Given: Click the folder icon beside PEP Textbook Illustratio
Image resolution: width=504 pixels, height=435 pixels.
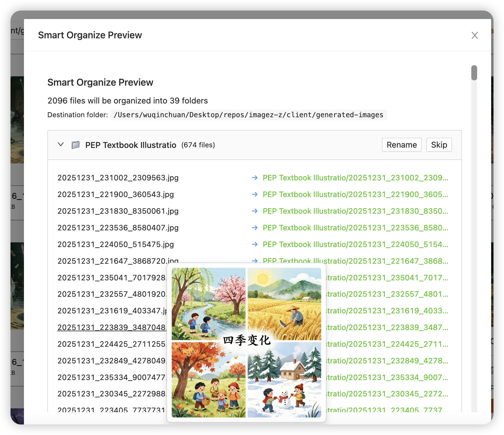Looking at the screenshot, I should 76,145.
